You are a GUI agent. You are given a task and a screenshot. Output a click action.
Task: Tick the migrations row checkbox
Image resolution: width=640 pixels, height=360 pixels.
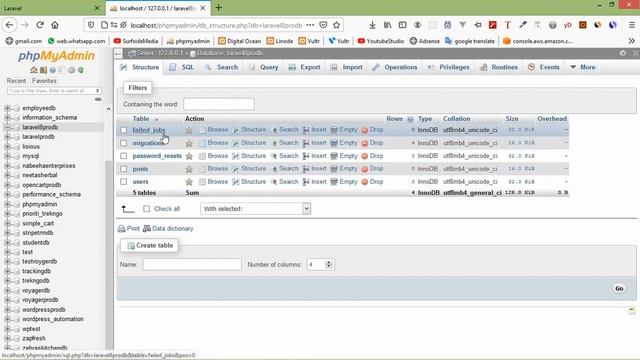(x=124, y=143)
